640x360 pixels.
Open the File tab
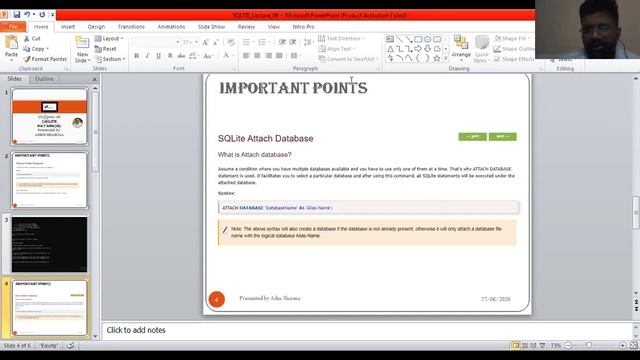point(13,27)
